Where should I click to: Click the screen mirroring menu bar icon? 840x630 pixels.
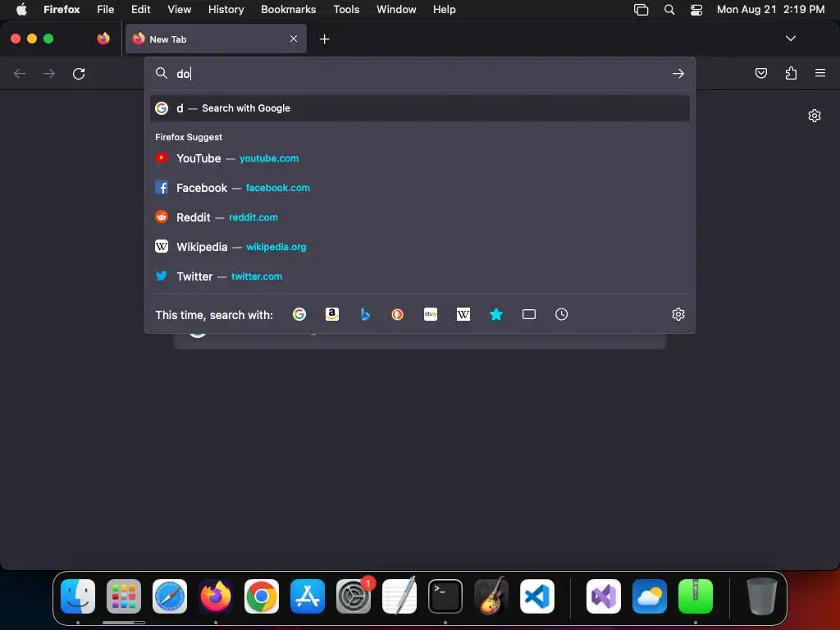click(641, 9)
